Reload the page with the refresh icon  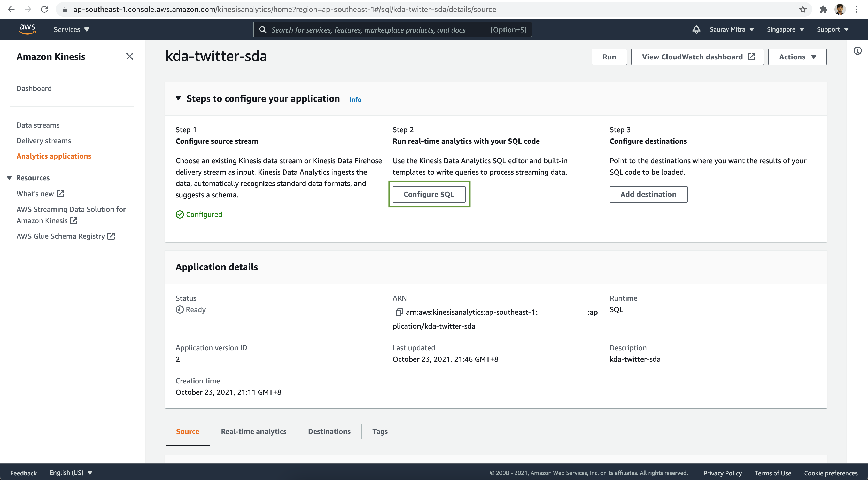[x=44, y=9]
